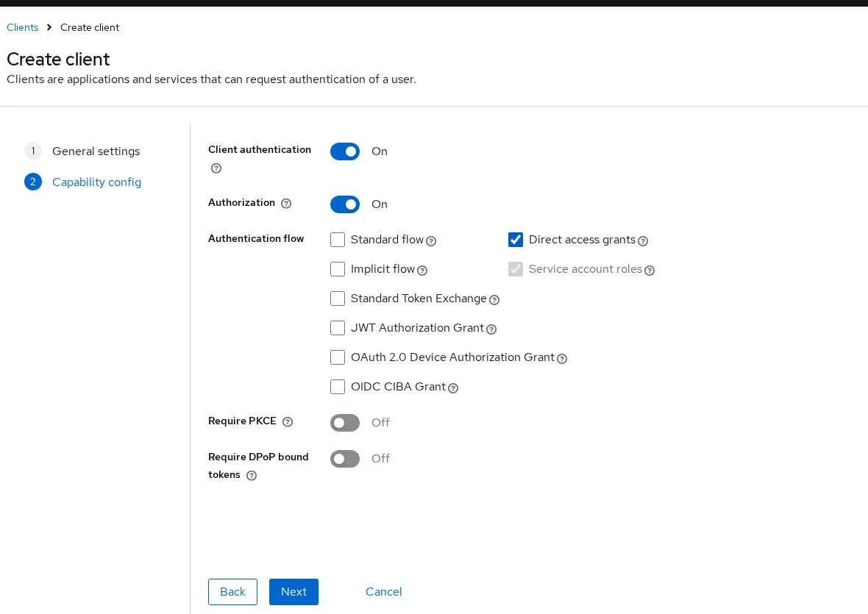
Task: Click the Authentication flow label
Action: [x=256, y=238]
